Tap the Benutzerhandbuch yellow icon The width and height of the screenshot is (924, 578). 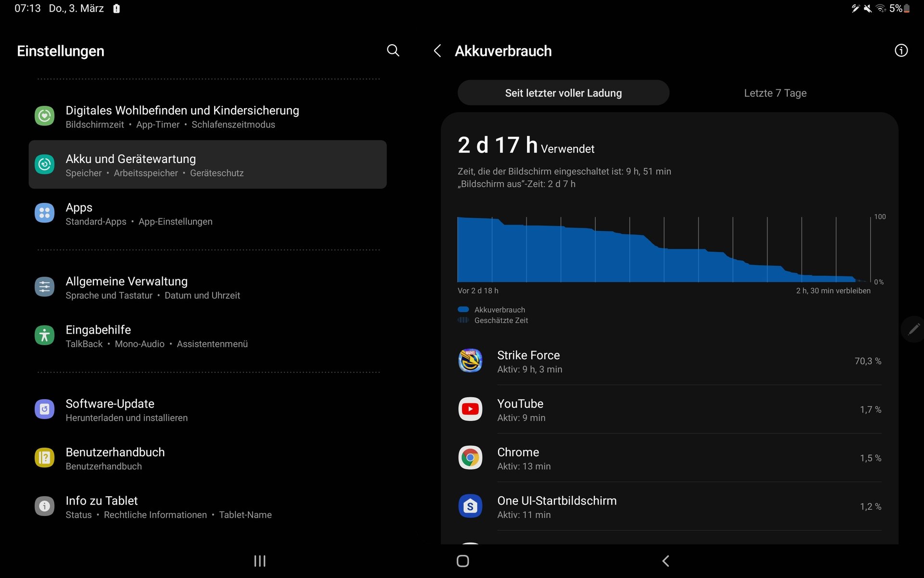coord(44,458)
